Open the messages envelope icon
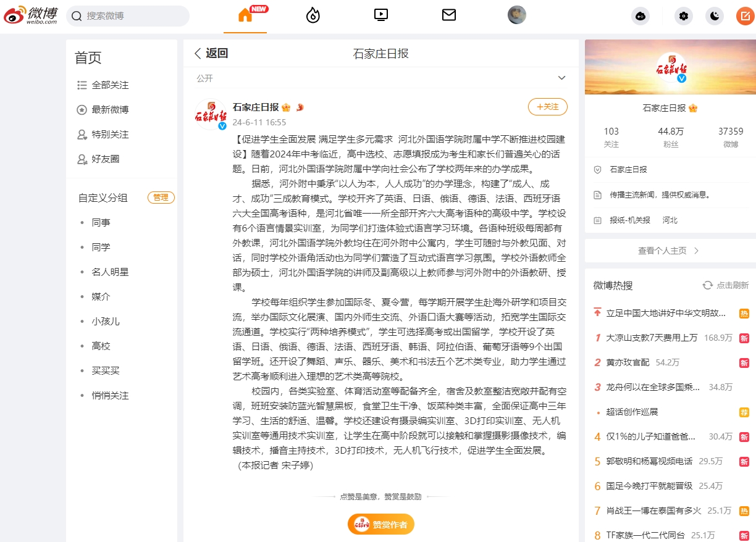Screen dimensions: 756x542 pyautogui.click(x=449, y=15)
